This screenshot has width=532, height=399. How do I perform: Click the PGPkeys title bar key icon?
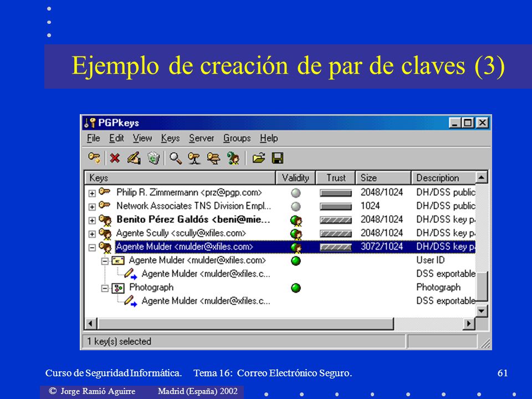[x=90, y=123]
